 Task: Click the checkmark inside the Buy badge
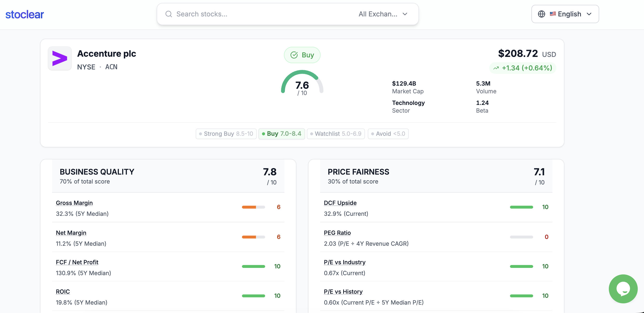point(294,55)
